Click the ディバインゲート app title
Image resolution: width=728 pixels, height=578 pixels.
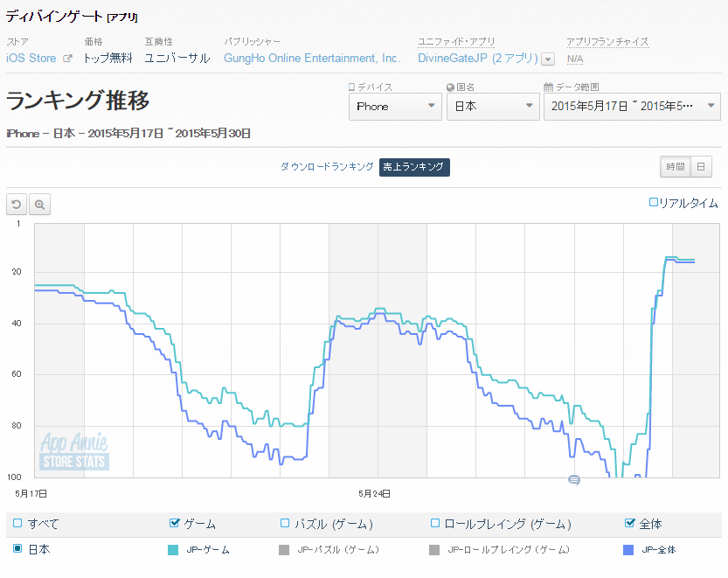54,17
